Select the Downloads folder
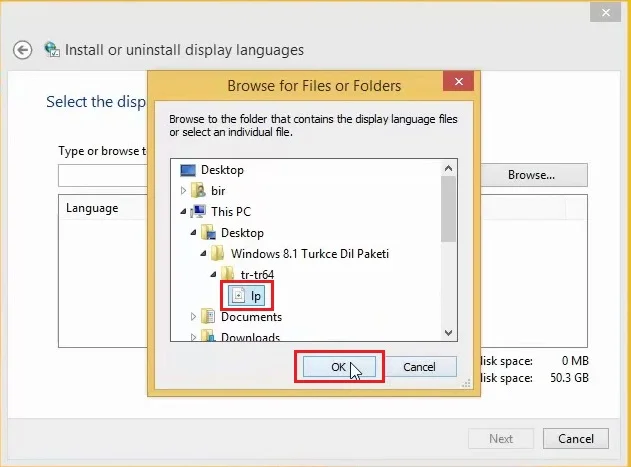Viewport: 631px width, 467px height. point(250,337)
